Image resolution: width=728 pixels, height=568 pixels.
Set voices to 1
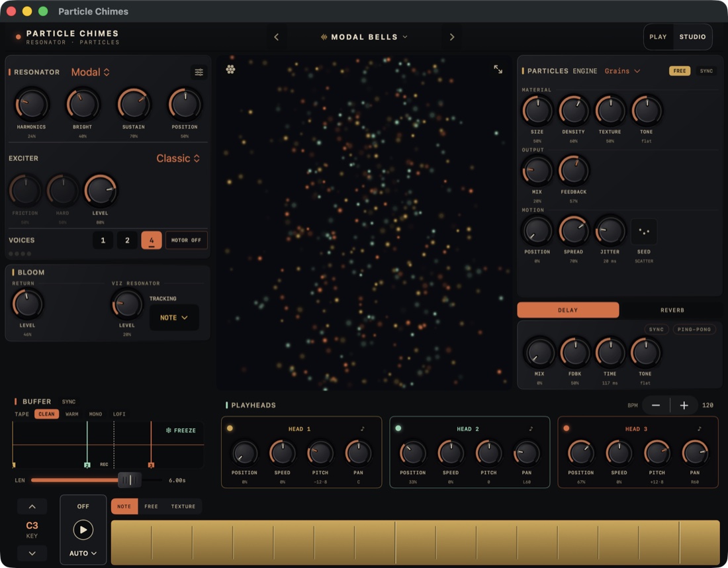(103, 240)
